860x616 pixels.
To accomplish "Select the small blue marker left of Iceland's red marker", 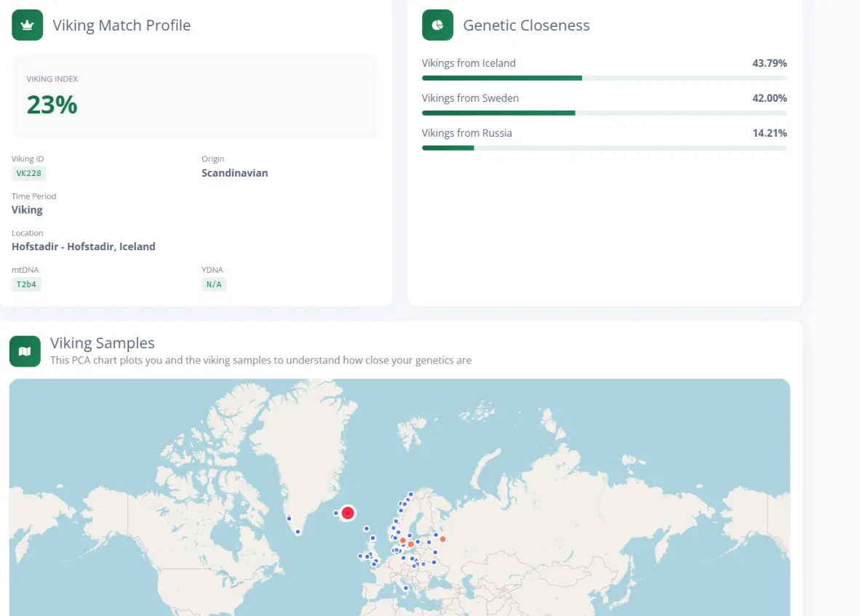I will click(x=335, y=513).
